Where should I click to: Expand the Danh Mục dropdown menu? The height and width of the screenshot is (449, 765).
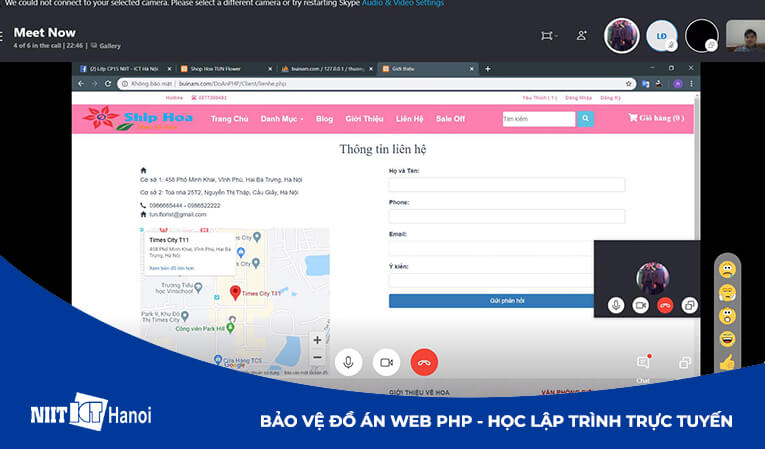(x=282, y=119)
